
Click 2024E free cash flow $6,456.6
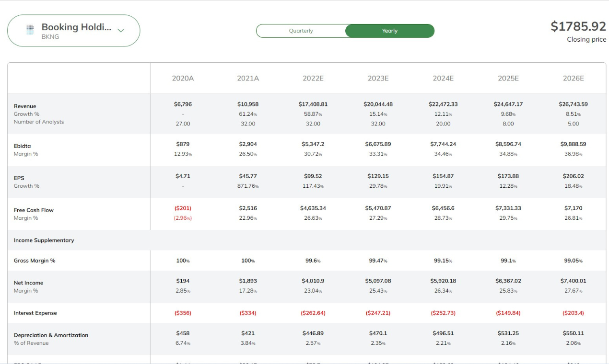tap(443, 208)
